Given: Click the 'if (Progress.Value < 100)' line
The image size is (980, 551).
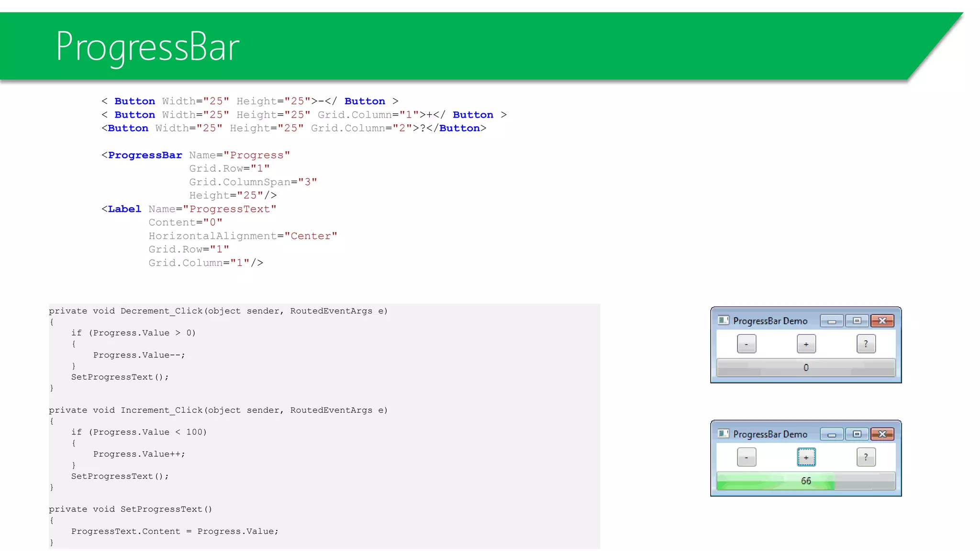Looking at the screenshot, I should tap(139, 432).
